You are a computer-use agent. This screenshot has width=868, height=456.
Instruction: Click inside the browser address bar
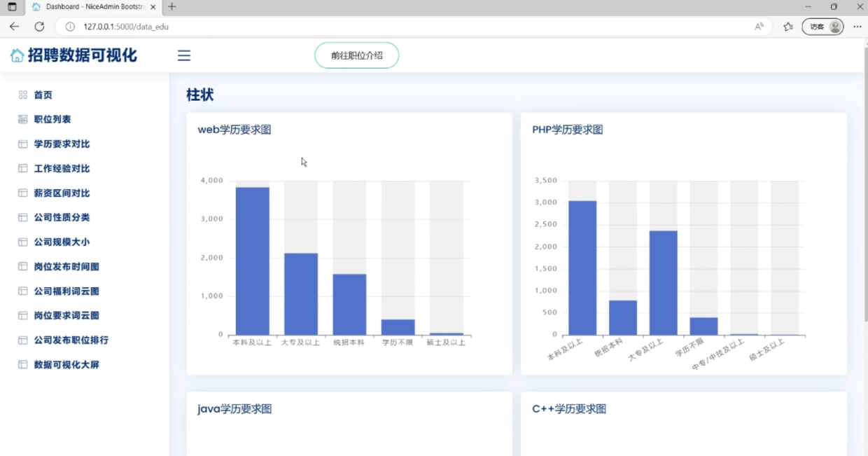[x=280, y=26]
